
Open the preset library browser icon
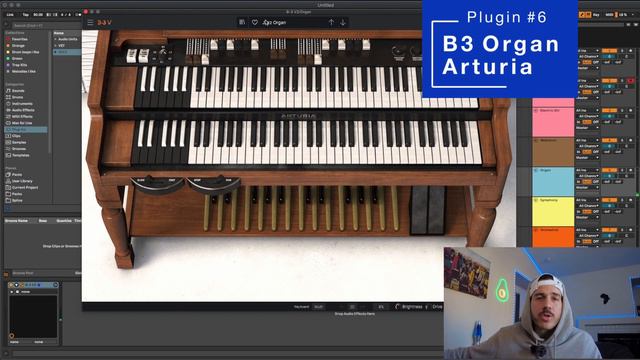242,22
